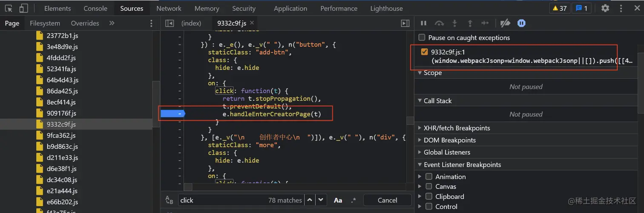
Task: Toggle the device toolbar icon
Action: (23, 8)
